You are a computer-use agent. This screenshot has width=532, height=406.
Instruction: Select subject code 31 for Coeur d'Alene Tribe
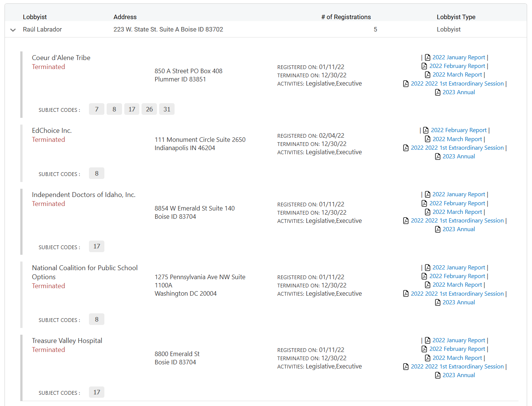[167, 109]
